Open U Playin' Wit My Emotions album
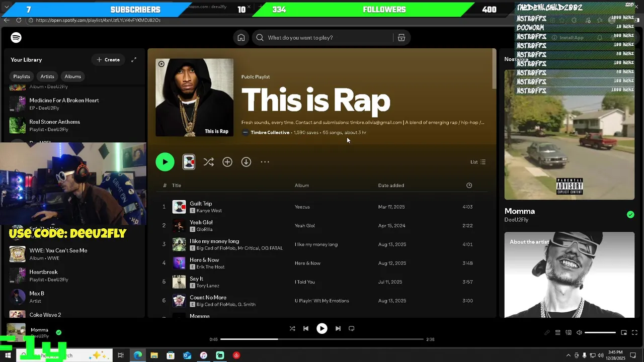 [322, 301]
